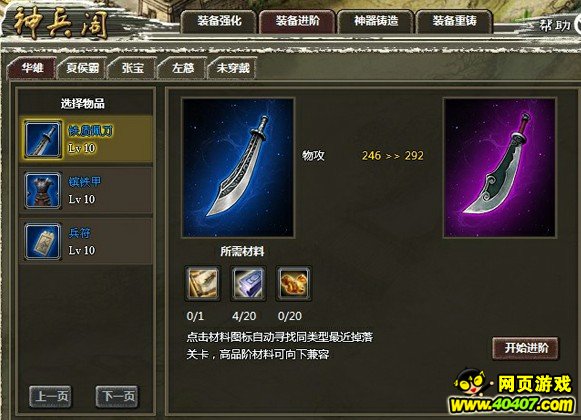581x420 pixels.
Task: Click the large blue blade preview image
Action: pyautogui.click(x=238, y=168)
